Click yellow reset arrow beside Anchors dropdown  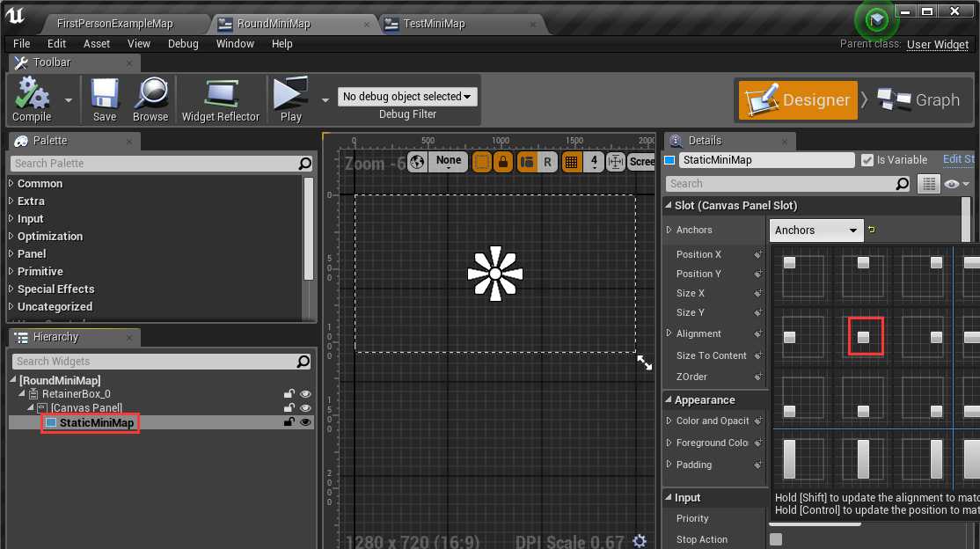click(872, 230)
